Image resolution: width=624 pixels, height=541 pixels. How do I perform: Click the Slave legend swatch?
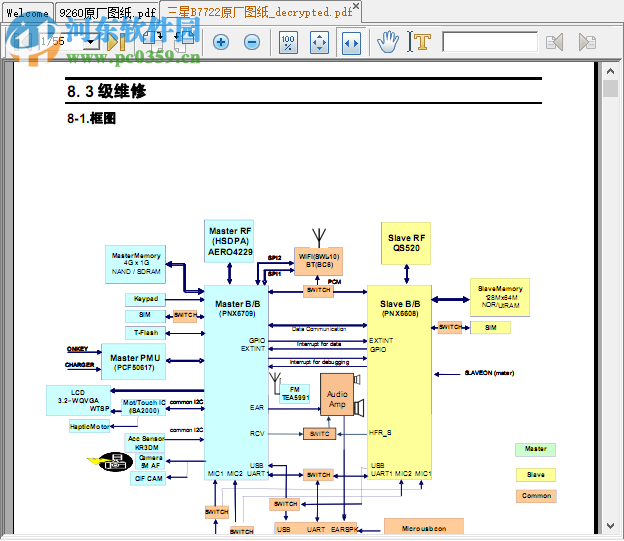click(x=536, y=475)
